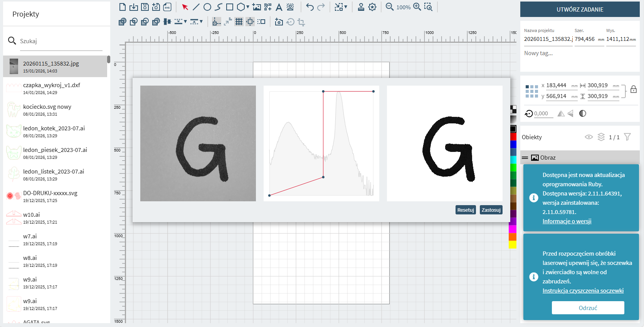Open the align objects dropdown arrow
This screenshot has height=327, width=644.
coord(185,22)
